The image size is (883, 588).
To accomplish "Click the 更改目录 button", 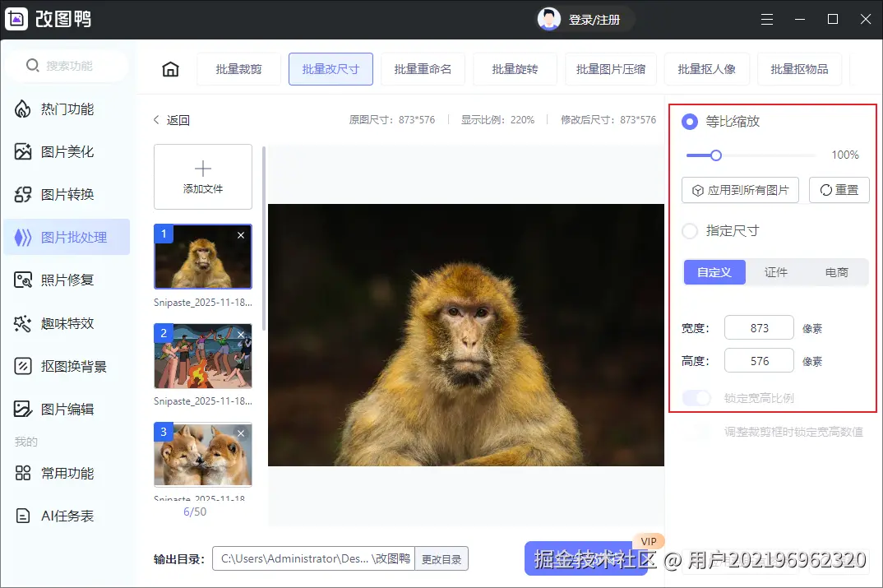I will [x=441, y=559].
